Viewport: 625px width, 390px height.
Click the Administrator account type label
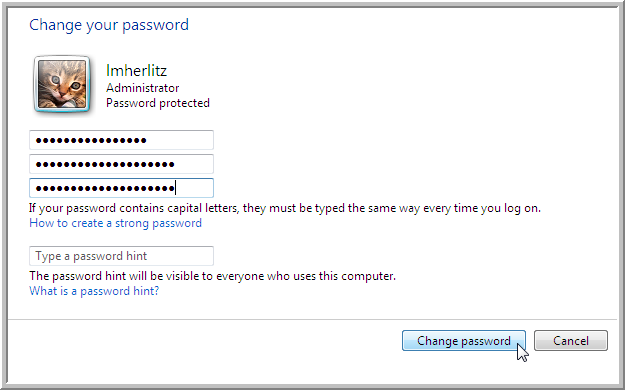click(142, 88)
